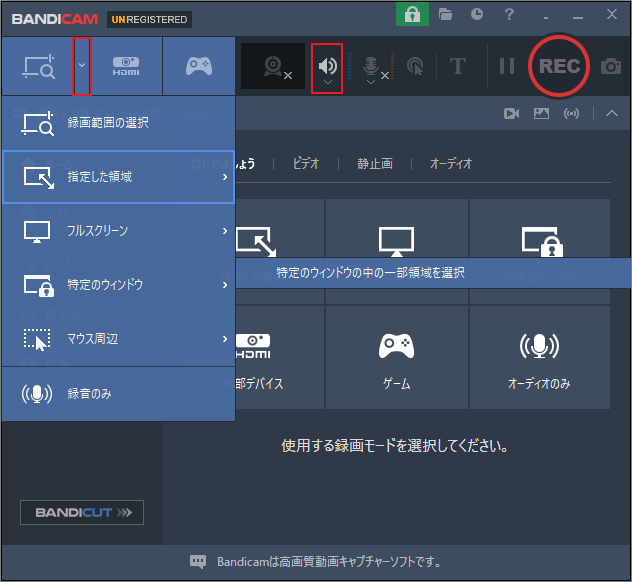Image resolution: width=632 pixels, height=582 pixels.
Task: Open help question mark icon
Action: tap(509, 15)
